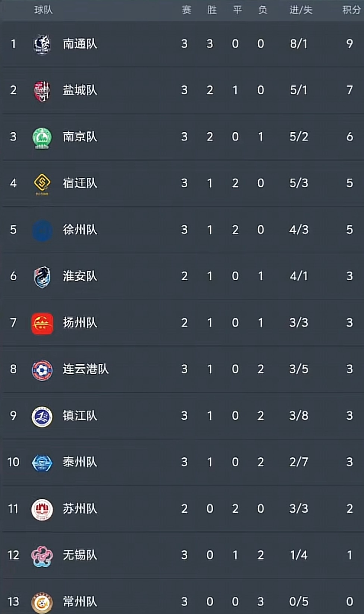Open the 镇江队 circular crest
The image size is (364, 614).
pyautogui.click(x=42, y=416)
